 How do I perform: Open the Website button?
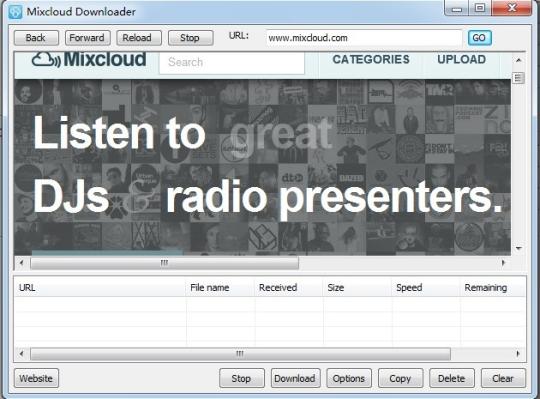(x=36, y=378)
